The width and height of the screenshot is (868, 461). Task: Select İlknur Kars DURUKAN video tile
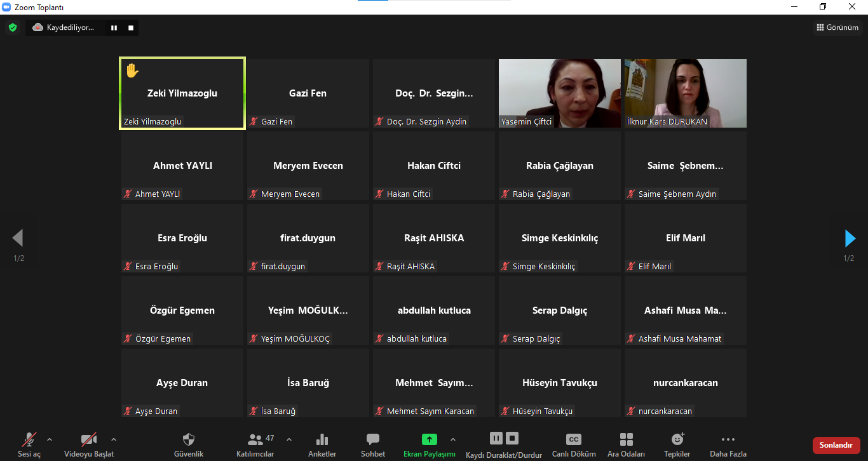(x=686, y=93)
